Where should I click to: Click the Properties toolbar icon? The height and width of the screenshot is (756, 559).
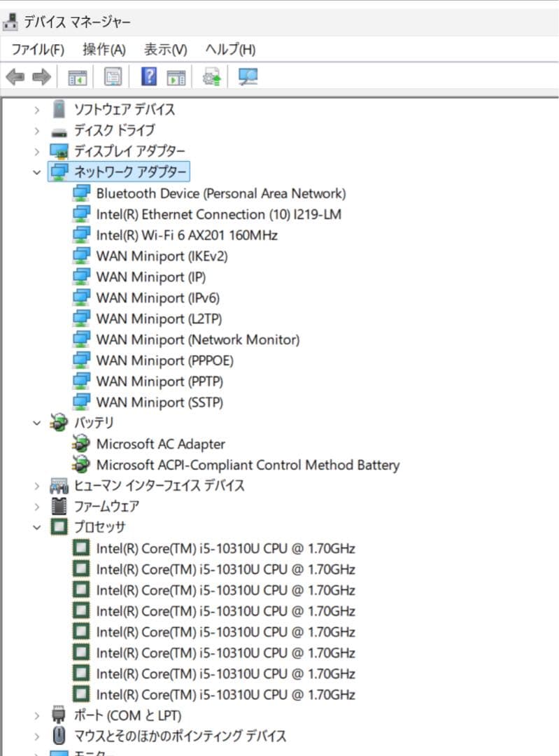[x=113, y=76]
